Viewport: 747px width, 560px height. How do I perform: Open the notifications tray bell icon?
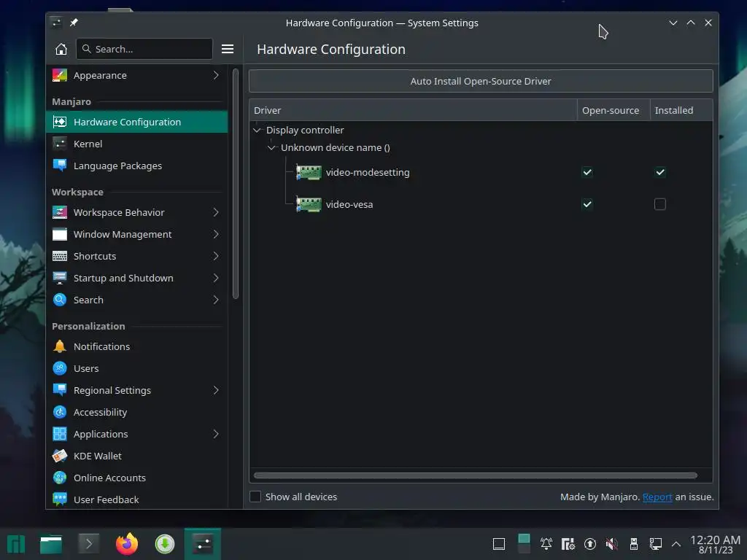(x=546, y=544)
